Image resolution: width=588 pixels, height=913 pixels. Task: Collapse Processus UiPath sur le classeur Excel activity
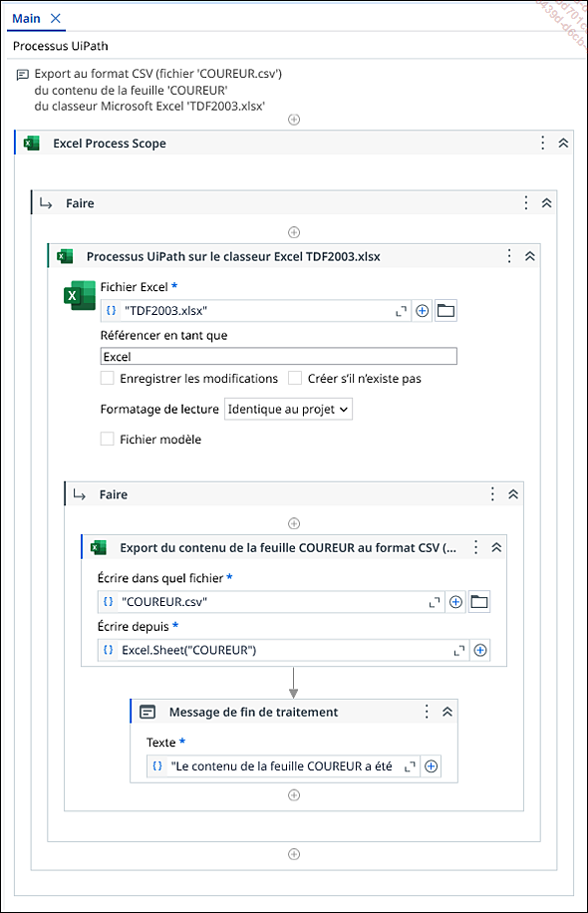(x=530, y=256)
